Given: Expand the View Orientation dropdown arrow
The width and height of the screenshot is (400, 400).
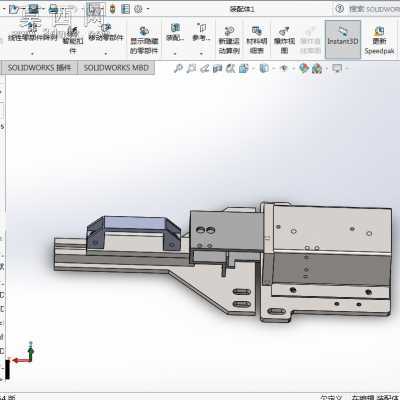Looking at the screenshot, I should point(253,69).
